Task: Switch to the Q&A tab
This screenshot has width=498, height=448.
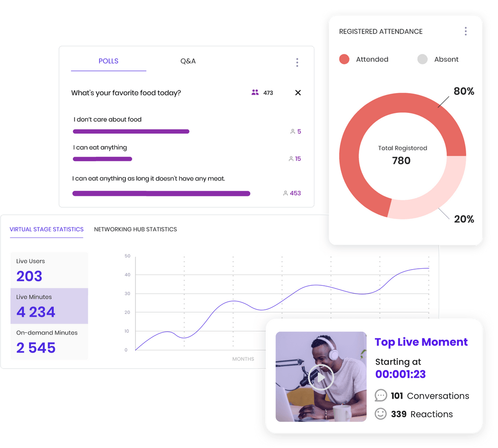Action: click(x=188, y=61)
